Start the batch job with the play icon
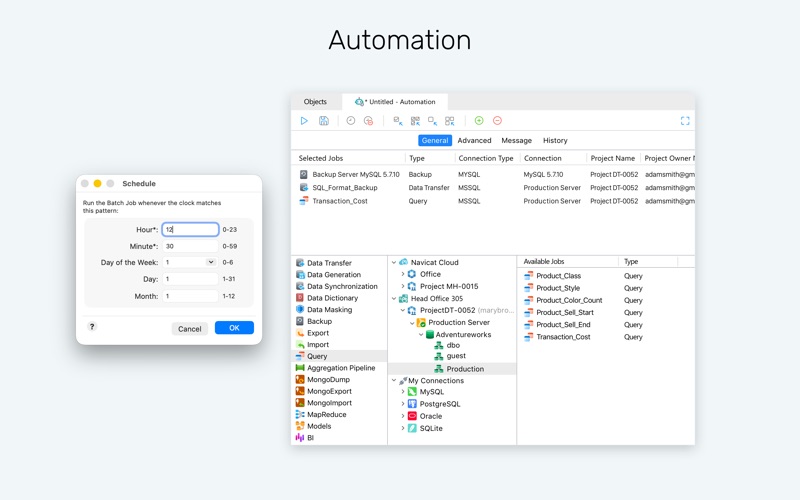Screen dimensions: 800x500 304,121
